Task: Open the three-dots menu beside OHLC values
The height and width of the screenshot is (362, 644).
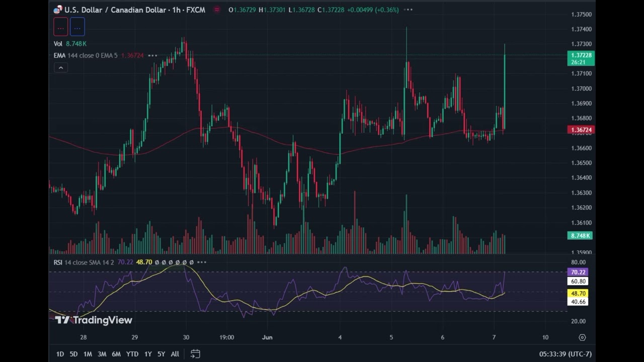Action: 408,10
